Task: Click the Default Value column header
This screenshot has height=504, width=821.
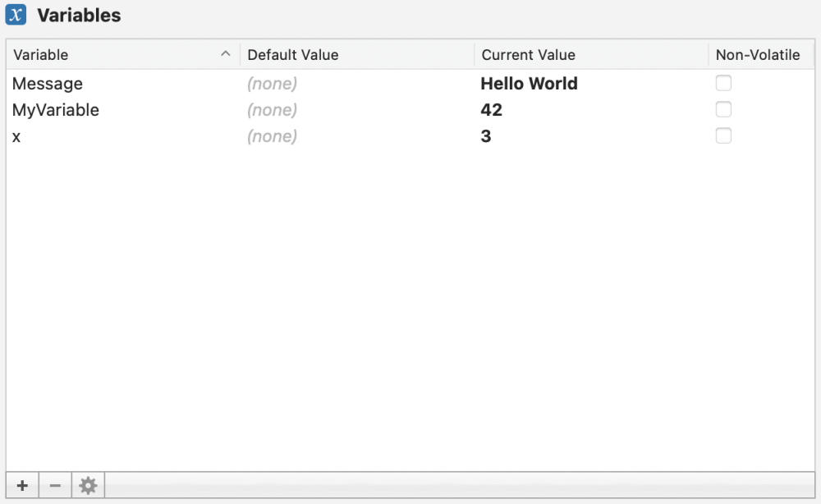Action: coord(293,55)
